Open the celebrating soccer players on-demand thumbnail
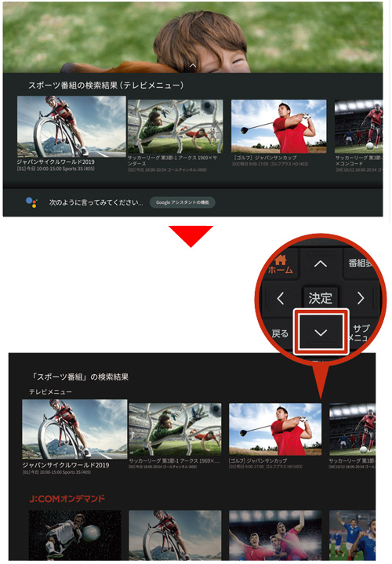The height and width of the screenshot is (564, 392). point(275,535)
